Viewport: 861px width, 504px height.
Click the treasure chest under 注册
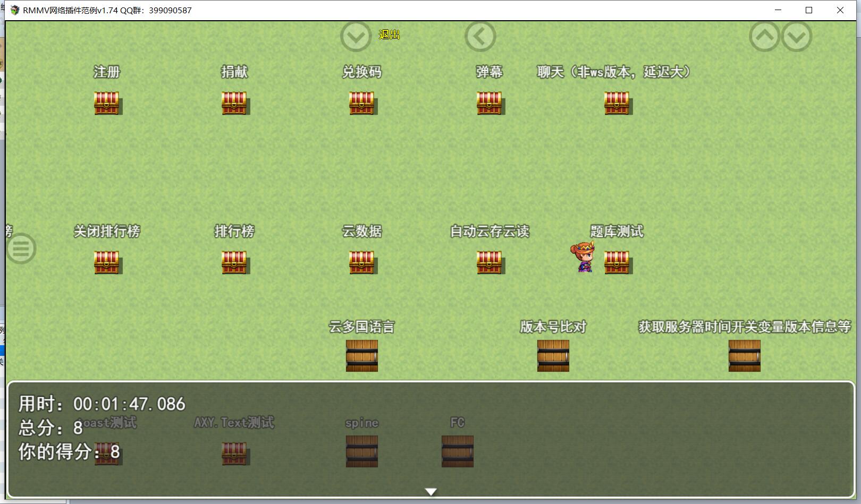click(x=107, y=103)
